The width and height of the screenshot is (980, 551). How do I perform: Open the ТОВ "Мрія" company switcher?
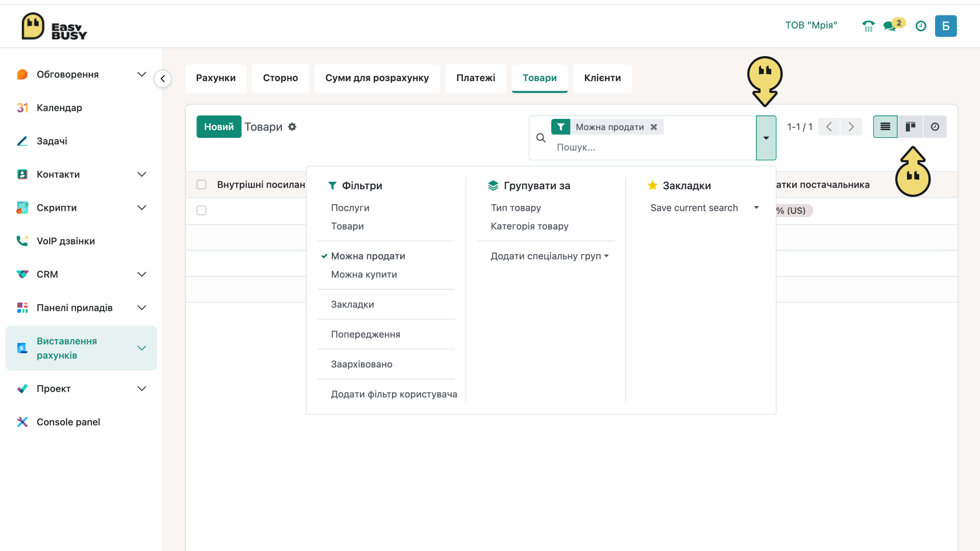click(811, 26)
